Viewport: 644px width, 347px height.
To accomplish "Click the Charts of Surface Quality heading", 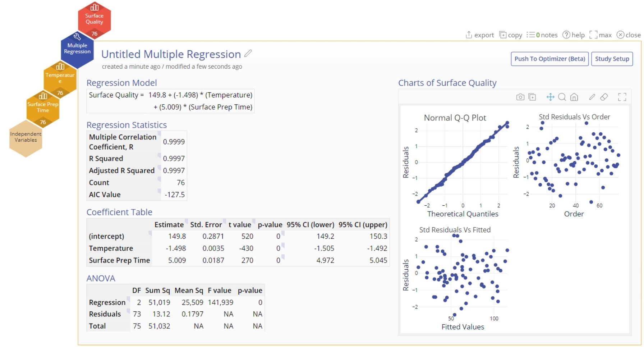I will [447, 83].
